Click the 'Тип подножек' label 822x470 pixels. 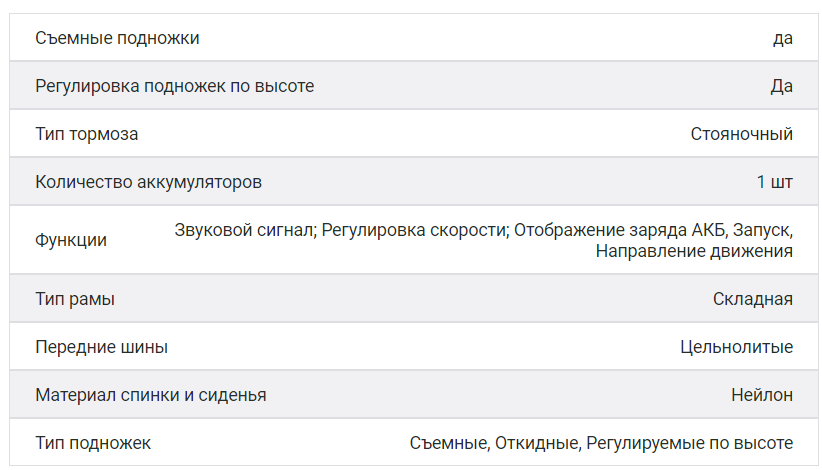[93, 443]
